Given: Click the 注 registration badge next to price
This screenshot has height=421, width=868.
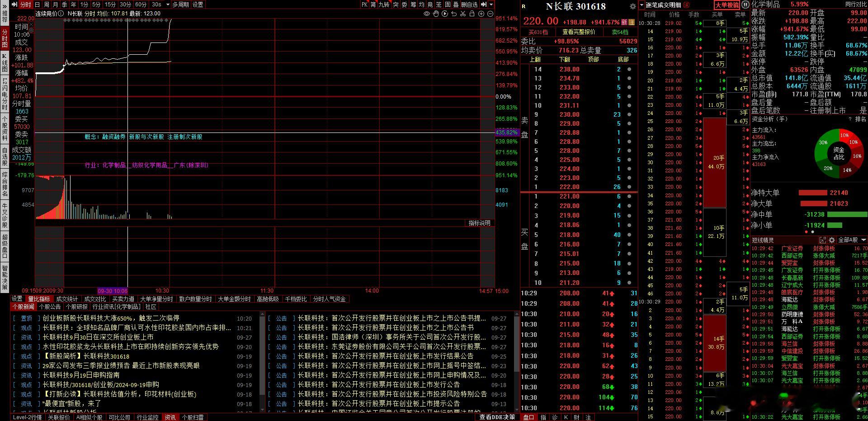Looking at the screenshot, I should tap(632, 22).
